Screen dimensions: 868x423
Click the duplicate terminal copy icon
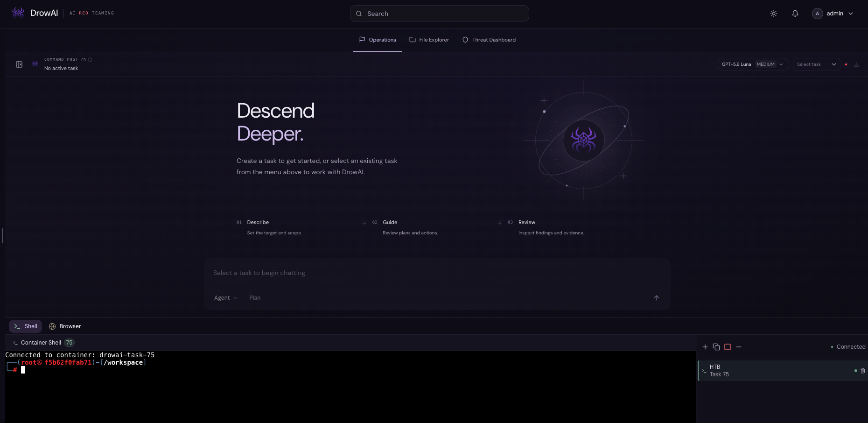pyautogui.click(x=716, y=347)
